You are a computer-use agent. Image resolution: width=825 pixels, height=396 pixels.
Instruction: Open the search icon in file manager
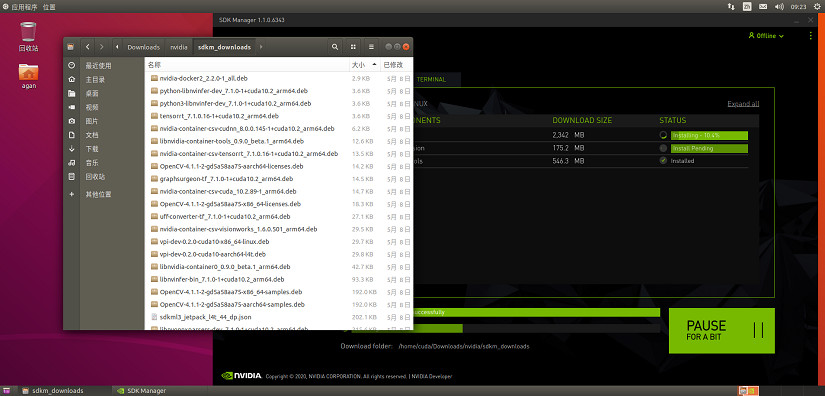click(335, 47)
